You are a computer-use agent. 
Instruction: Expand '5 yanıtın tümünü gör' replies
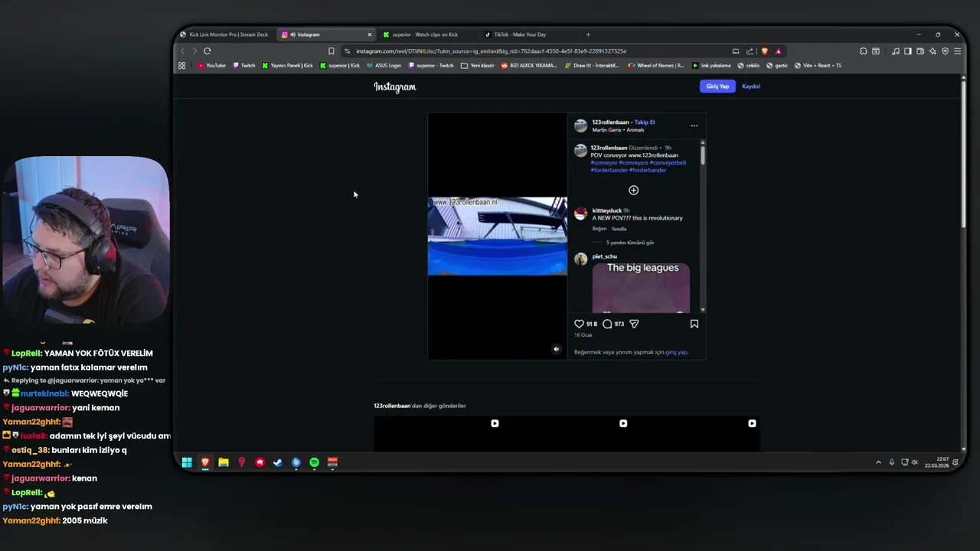pyautogui.click(x=630, y=243)
